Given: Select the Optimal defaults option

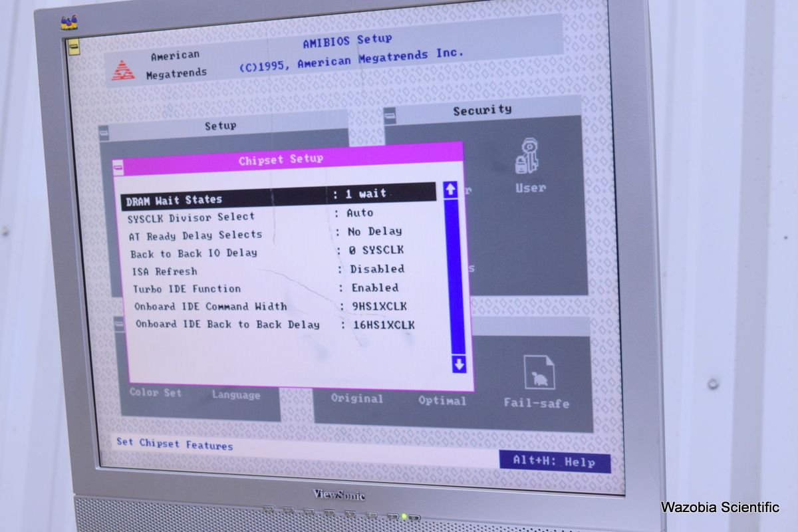Looking at the screenshot, I should (442, 400).
